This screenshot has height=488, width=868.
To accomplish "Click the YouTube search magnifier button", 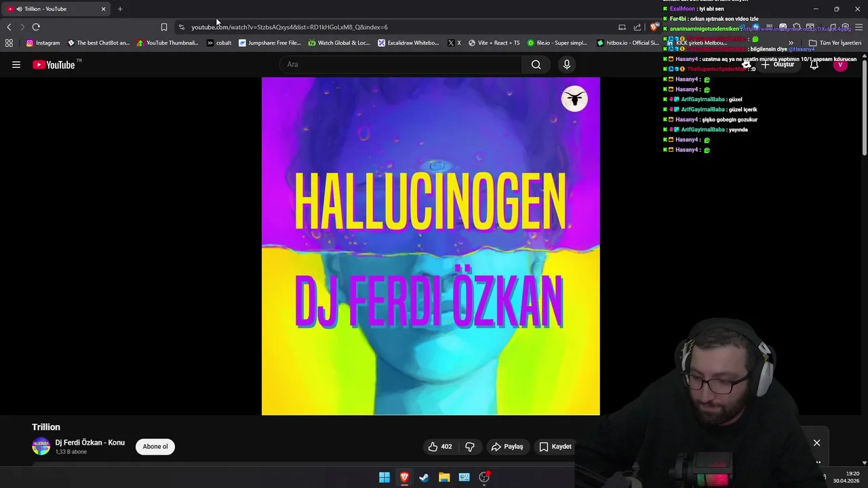I will pyautogui.click(x=536, y=64).
